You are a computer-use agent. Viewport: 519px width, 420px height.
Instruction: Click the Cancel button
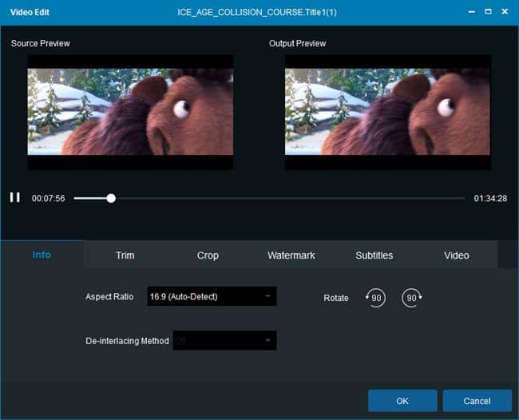477,401
